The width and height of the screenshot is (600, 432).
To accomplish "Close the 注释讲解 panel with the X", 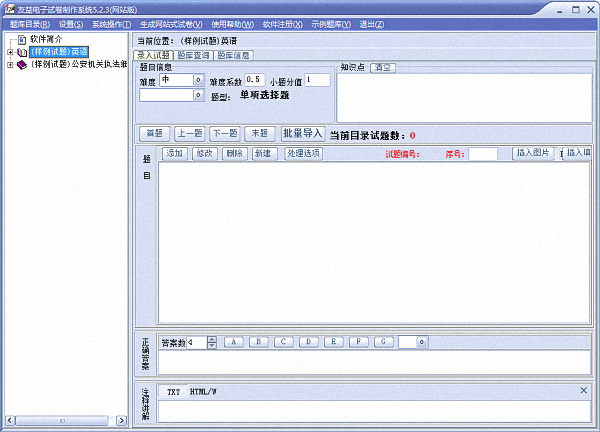I will point(584,390).
